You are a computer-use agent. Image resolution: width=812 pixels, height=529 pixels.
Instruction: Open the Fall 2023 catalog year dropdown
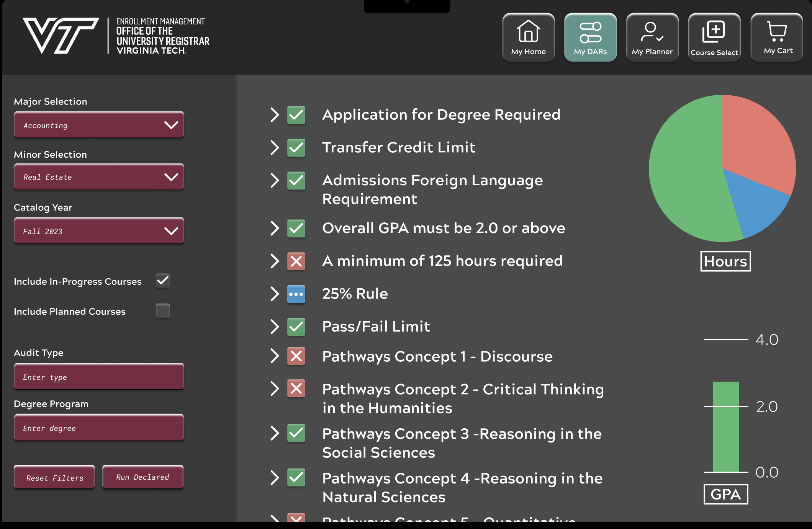point(99,231)
